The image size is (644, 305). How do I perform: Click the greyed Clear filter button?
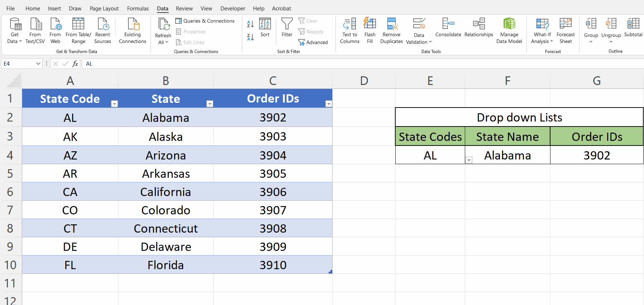coord(308,21)
